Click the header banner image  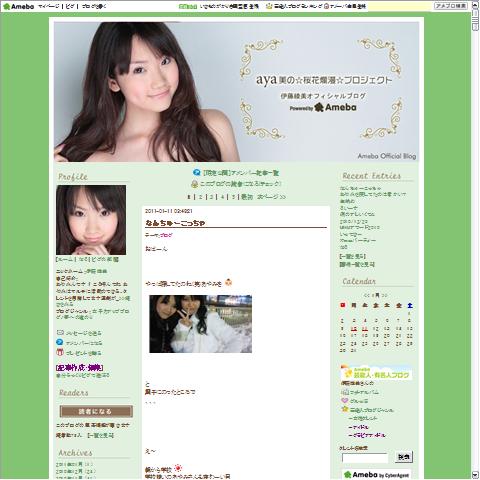tap(236, 92)
